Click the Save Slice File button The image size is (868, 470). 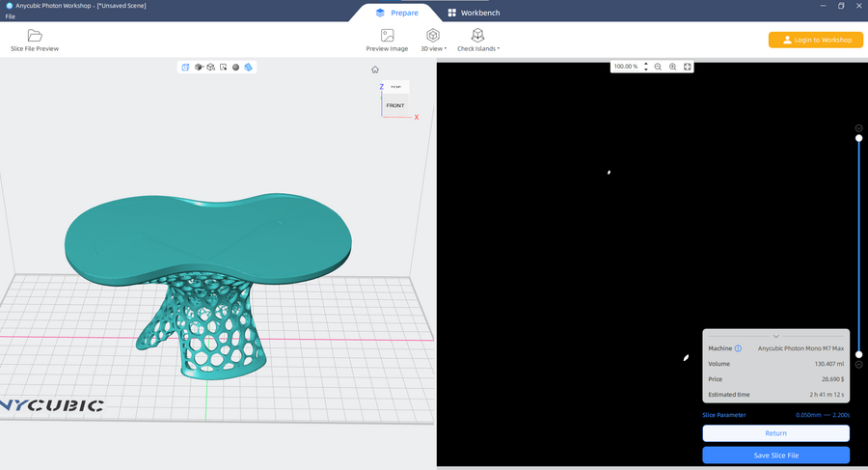[775, 455]
